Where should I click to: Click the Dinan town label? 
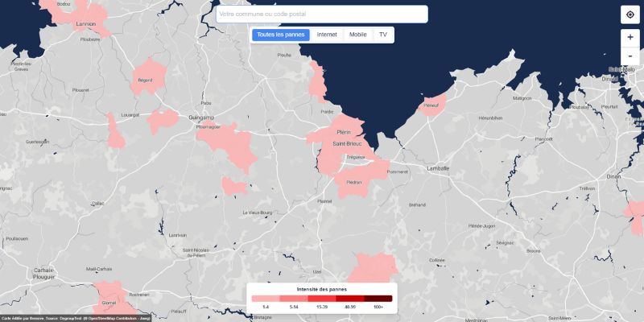coord(613,176)
